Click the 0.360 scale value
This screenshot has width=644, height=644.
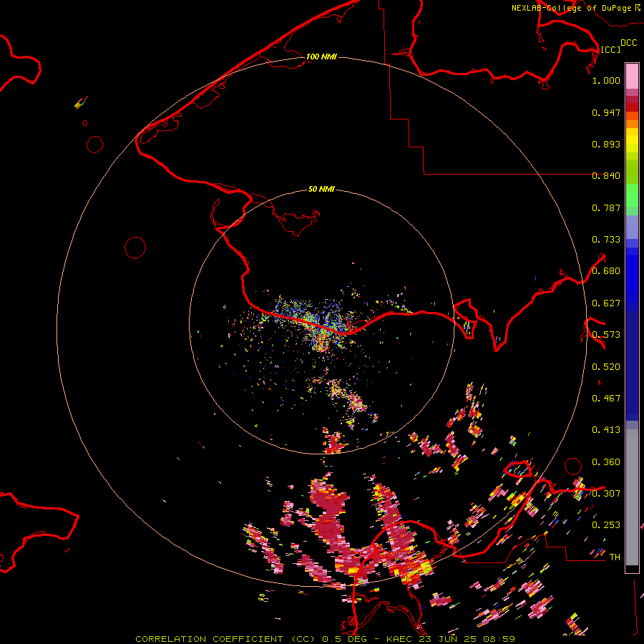click(606, 462)
